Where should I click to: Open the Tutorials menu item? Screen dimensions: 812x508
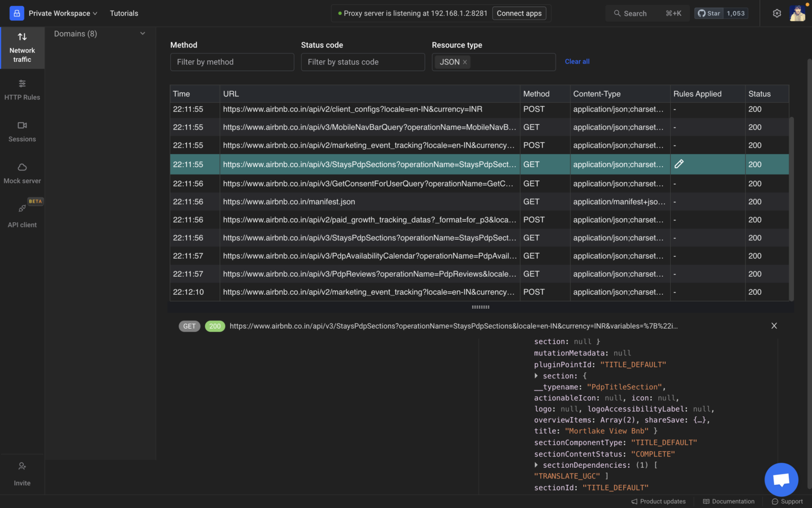[x=124, y=13]
